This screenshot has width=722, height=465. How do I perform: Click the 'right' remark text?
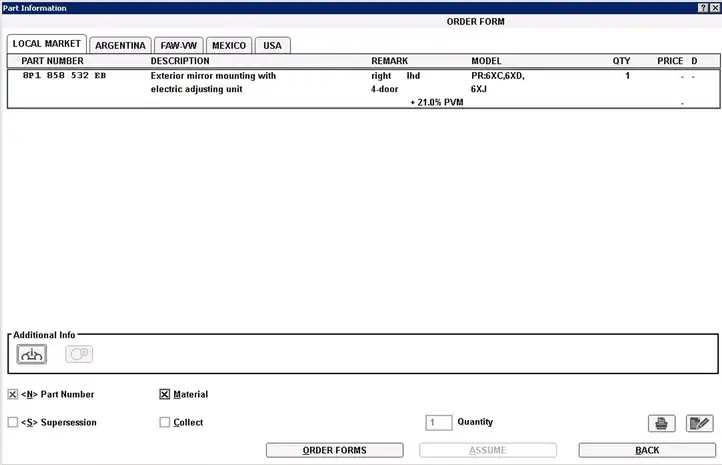point(381,76)
